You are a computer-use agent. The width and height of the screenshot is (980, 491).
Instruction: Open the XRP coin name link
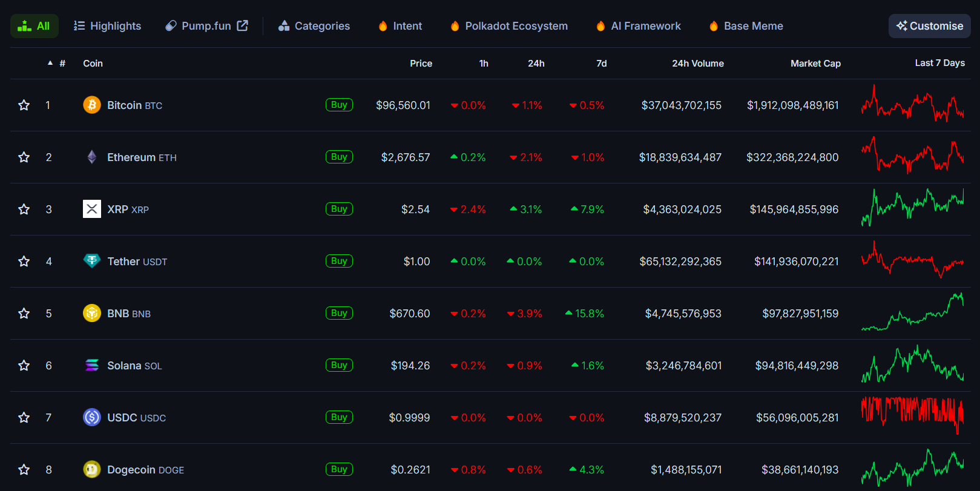pyautogui.click(x=128, y=209)
